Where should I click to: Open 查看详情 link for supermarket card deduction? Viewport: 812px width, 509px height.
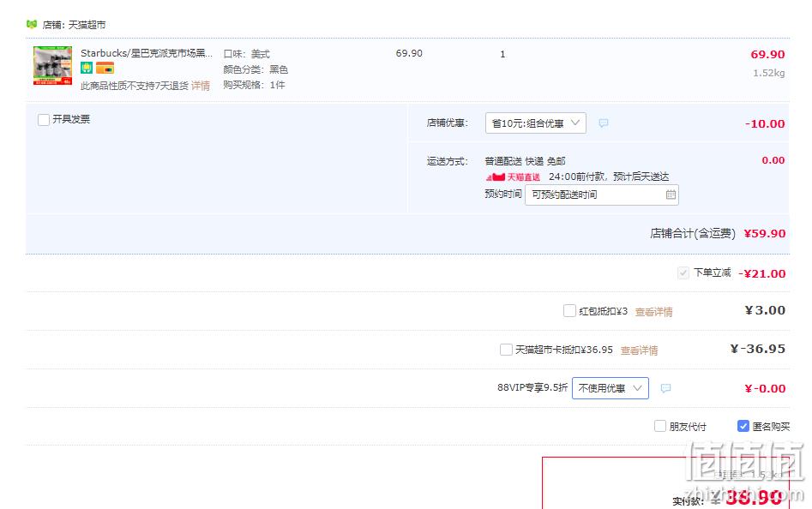(639, 350)
